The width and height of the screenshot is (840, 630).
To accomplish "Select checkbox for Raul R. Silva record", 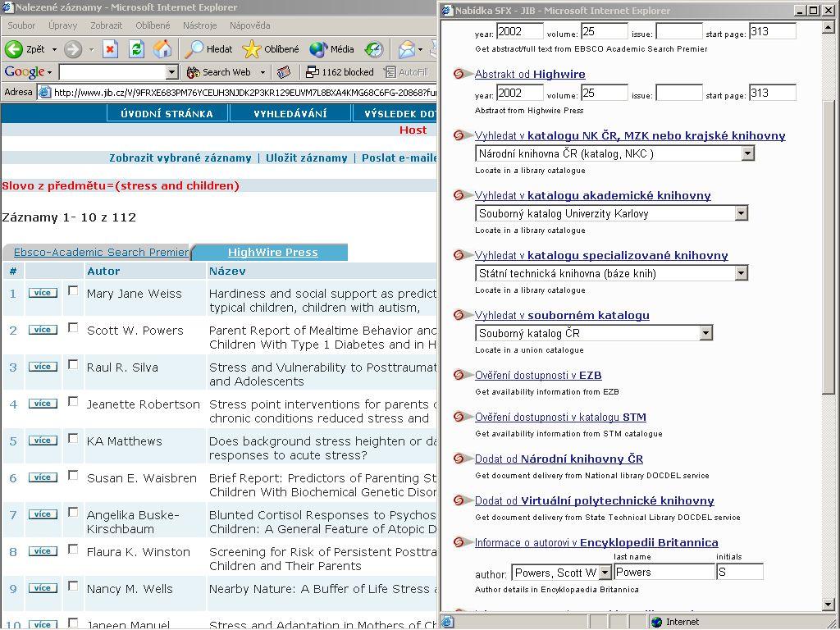I will tap(73, 364).
